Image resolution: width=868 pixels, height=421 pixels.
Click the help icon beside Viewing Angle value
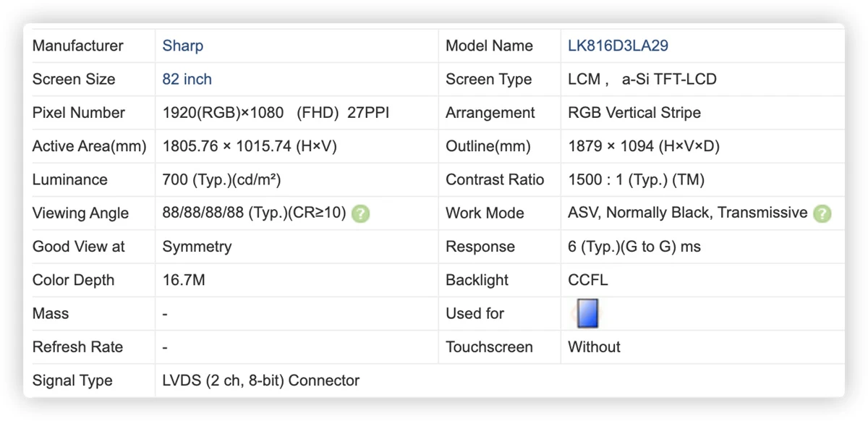(x=360, y=214)
